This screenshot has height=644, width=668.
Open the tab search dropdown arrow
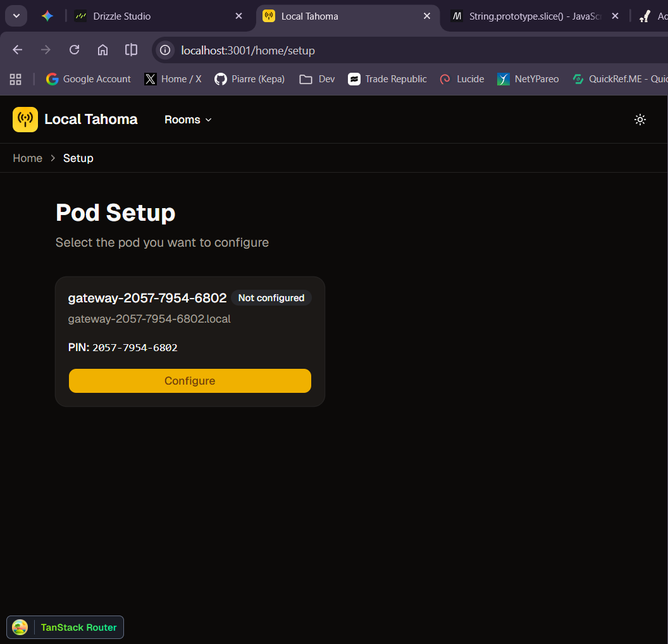coord(16,16)
